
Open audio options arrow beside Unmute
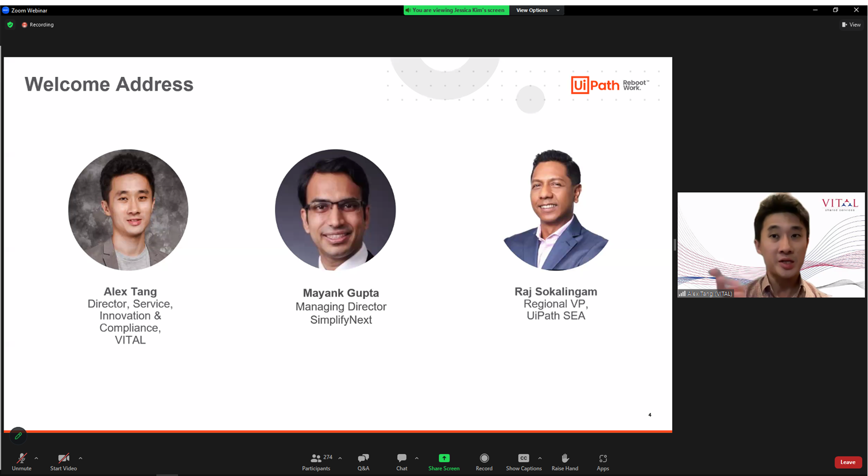point(36,458)
